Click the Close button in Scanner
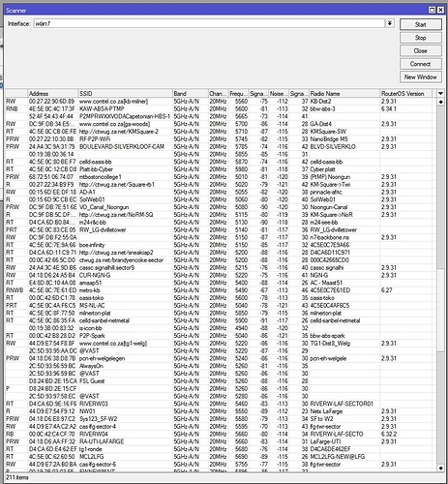The image size is (448, 484). [x=421, y=50]
